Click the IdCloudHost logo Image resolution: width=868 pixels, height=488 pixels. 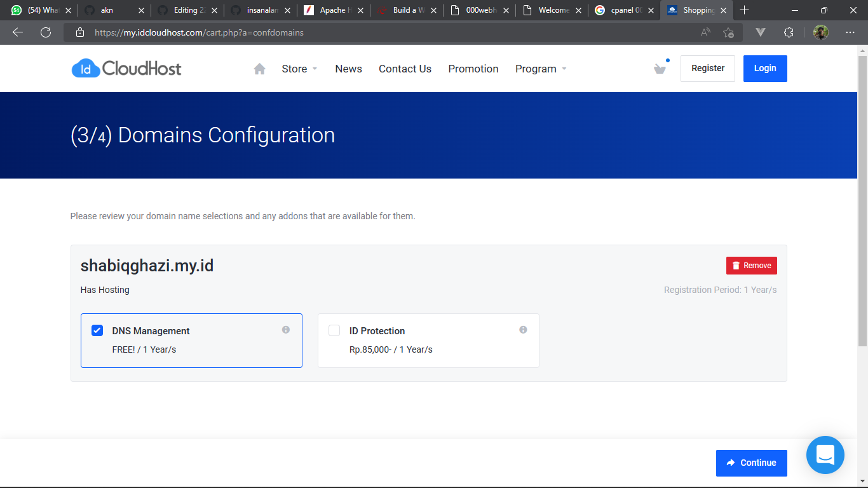pos(126,68)
